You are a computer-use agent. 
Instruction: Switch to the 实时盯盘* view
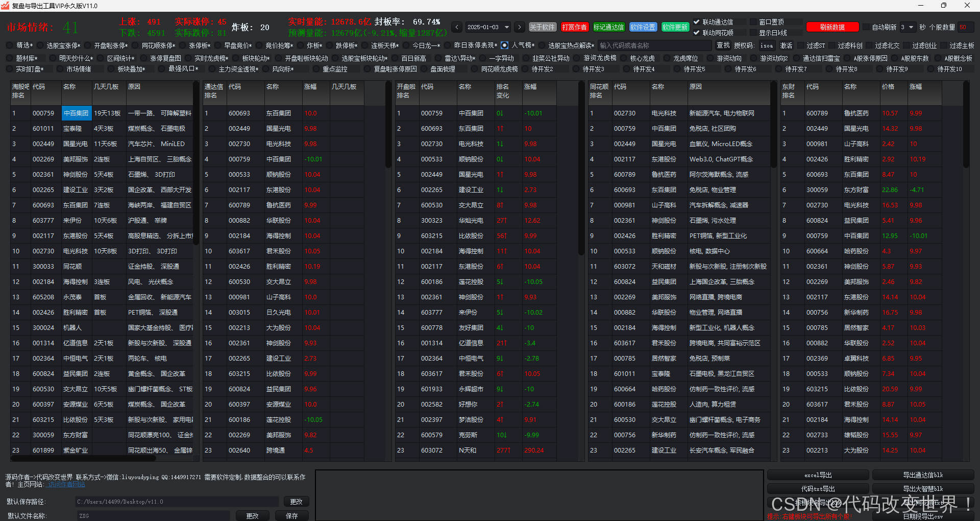click(9, 69)
